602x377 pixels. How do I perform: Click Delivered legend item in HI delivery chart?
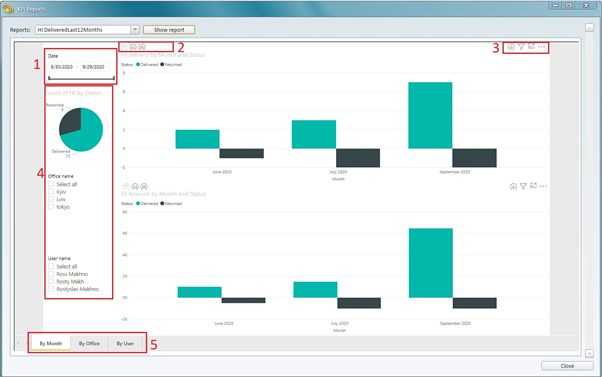pos(147,64)
